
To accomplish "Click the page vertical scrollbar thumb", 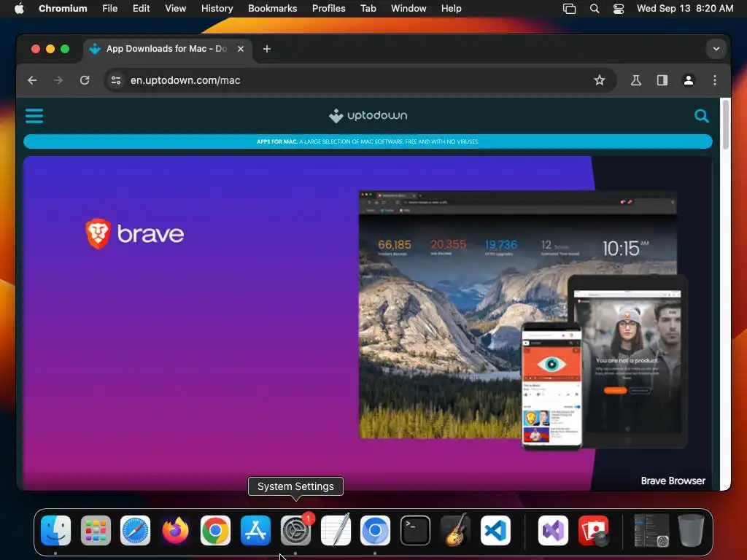I will point(725,124).
